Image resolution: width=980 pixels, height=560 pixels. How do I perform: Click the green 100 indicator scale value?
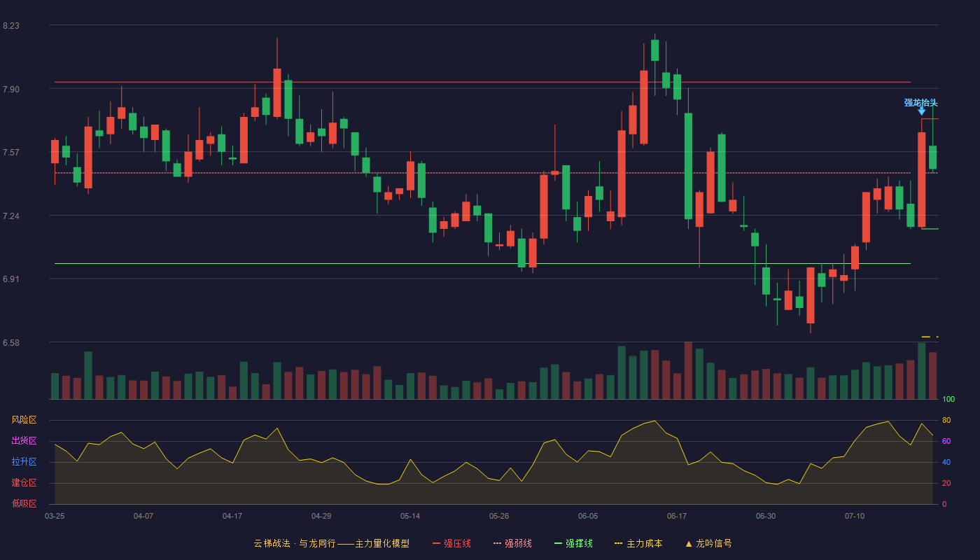pyautogui.click(x=948, y=400)
